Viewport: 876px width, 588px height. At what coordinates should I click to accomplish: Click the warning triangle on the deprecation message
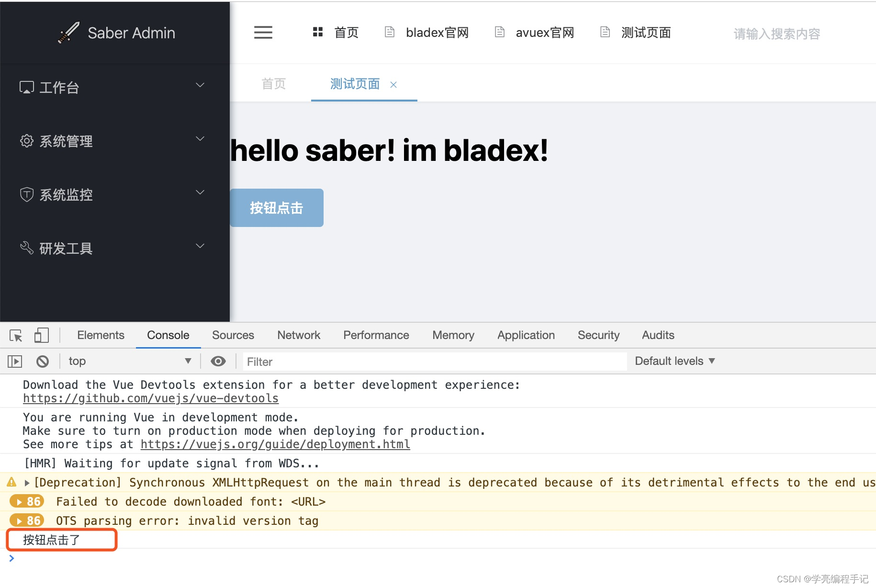(x=11, y=482)
